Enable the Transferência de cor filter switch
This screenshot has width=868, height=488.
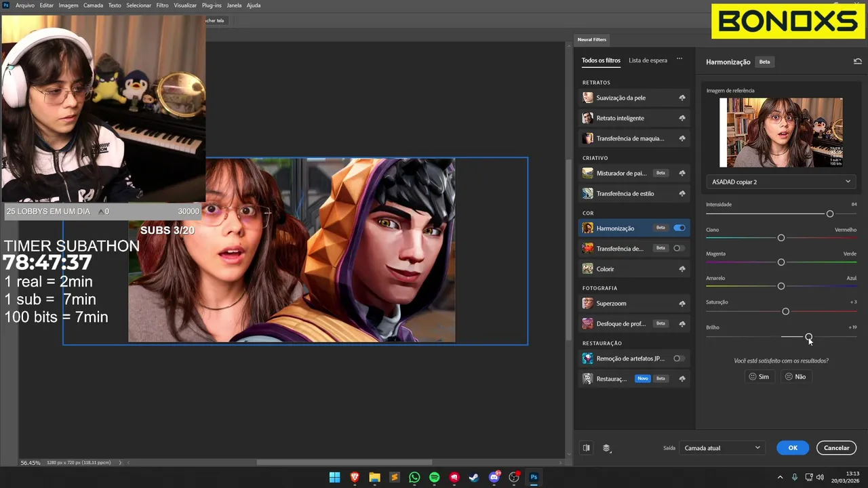[x=679, y=248]
